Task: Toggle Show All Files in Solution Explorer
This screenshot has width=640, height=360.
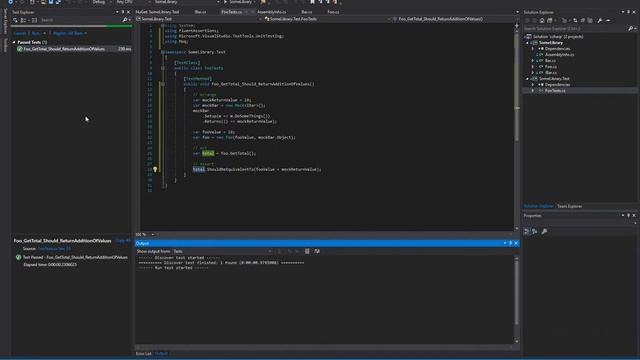Action: coord(590,20)
